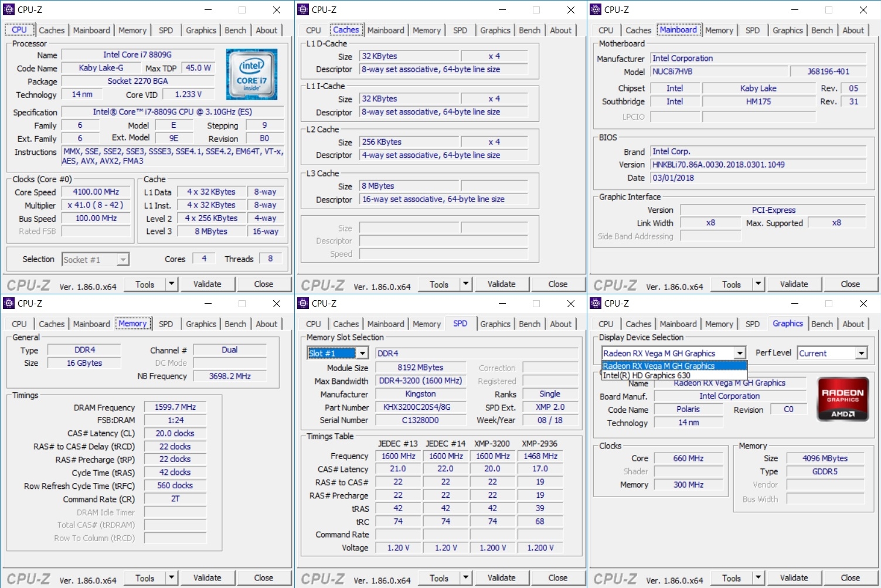Open Mainboard tab in Graphics window
The width and height of the screenshot is (881, 588).
coord(678,324)
